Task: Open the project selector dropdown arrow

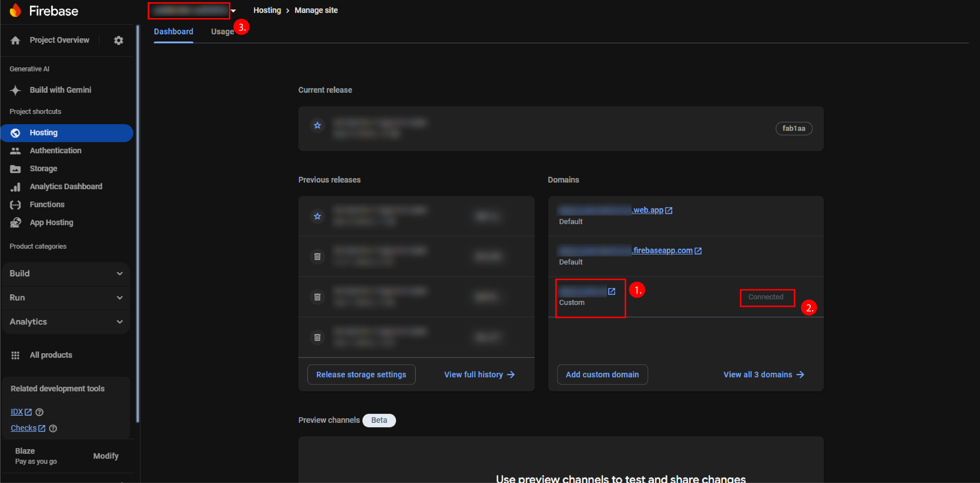Action: [x=233, y=11]
